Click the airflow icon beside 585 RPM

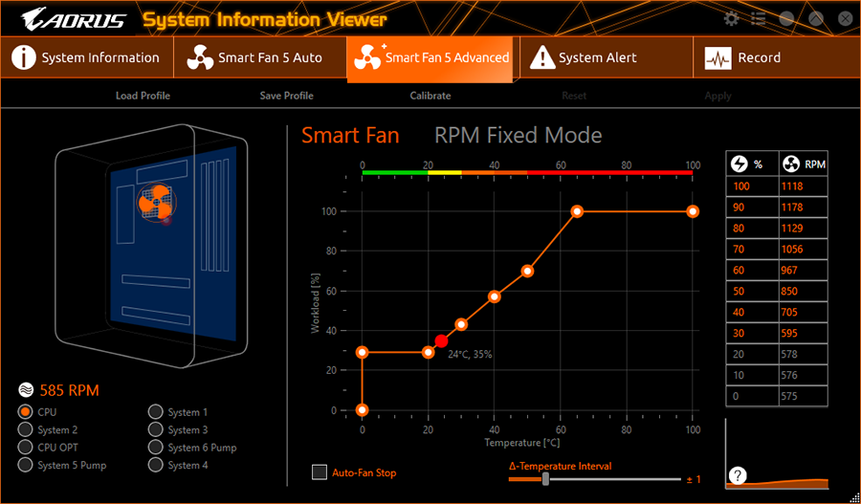click(26, 390)
